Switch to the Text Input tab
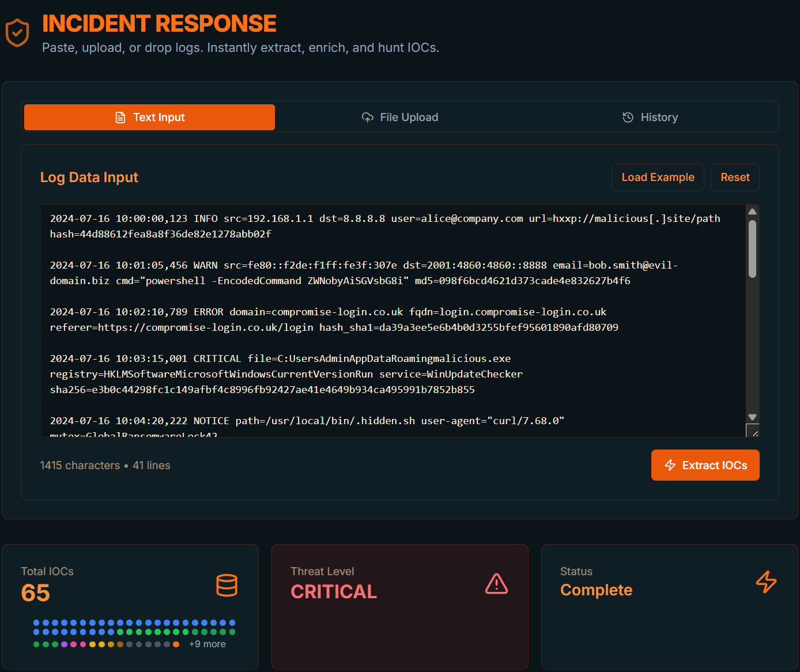 [x=149, y=117]
